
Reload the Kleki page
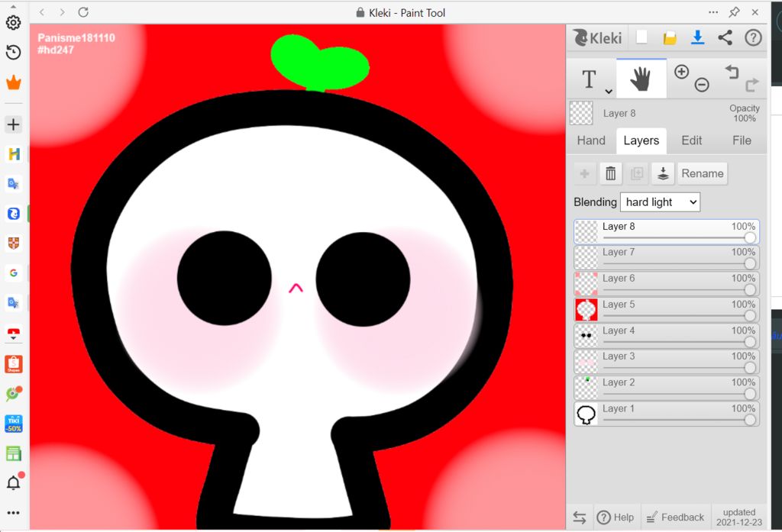(83, 12)
